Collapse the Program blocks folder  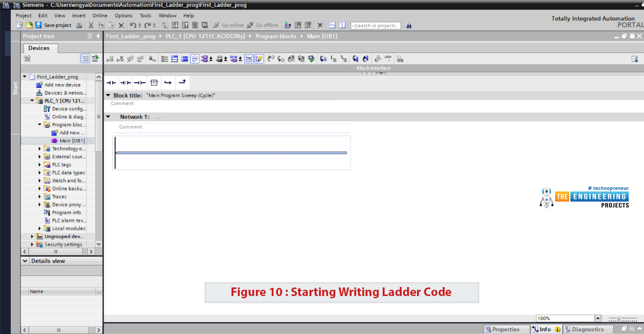(x=40, y=125)
